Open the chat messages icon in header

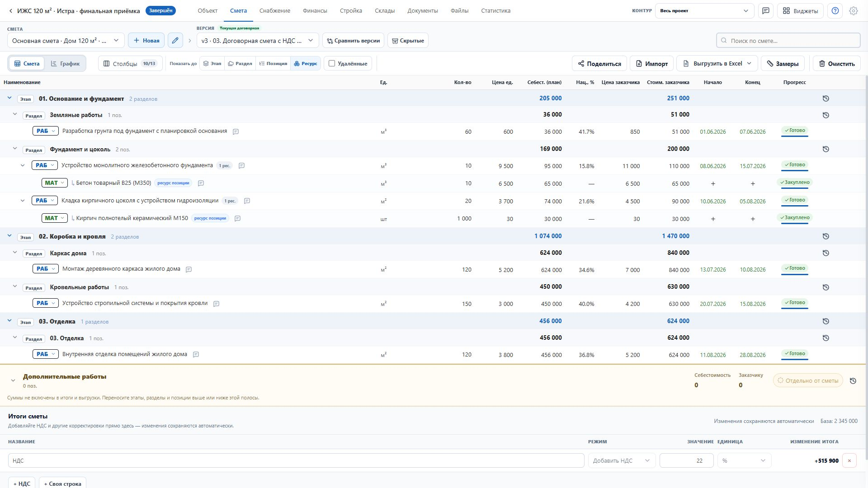click(765, 11)
